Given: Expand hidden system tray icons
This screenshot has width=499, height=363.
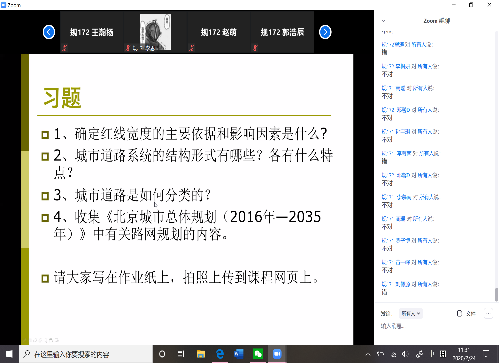Looking at the screenshot, I should coord(368,354).
